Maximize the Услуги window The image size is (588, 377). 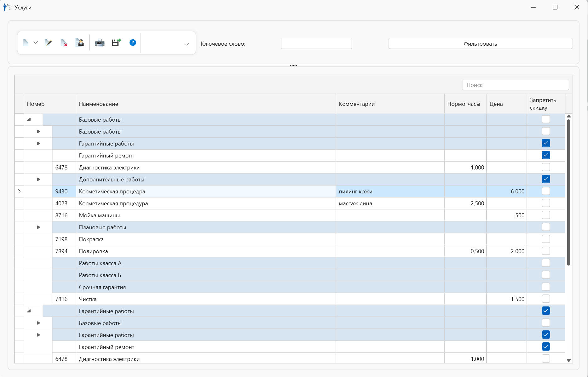(555, 7)
